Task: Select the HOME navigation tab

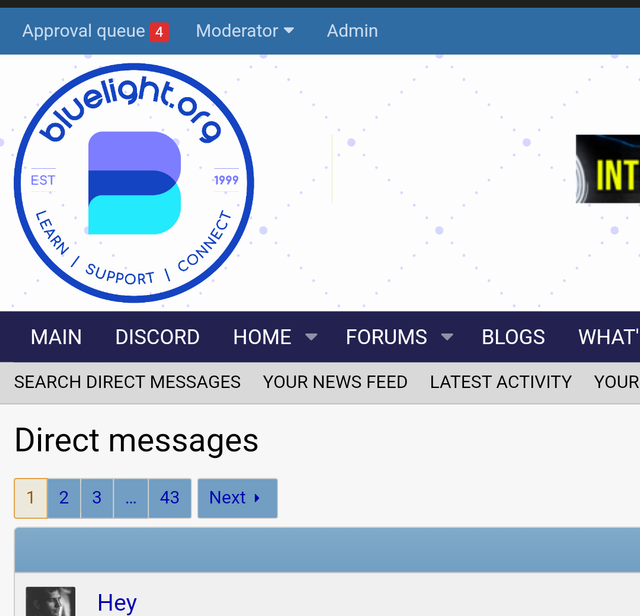Action: pyautogui.click(x=262, y=337)
